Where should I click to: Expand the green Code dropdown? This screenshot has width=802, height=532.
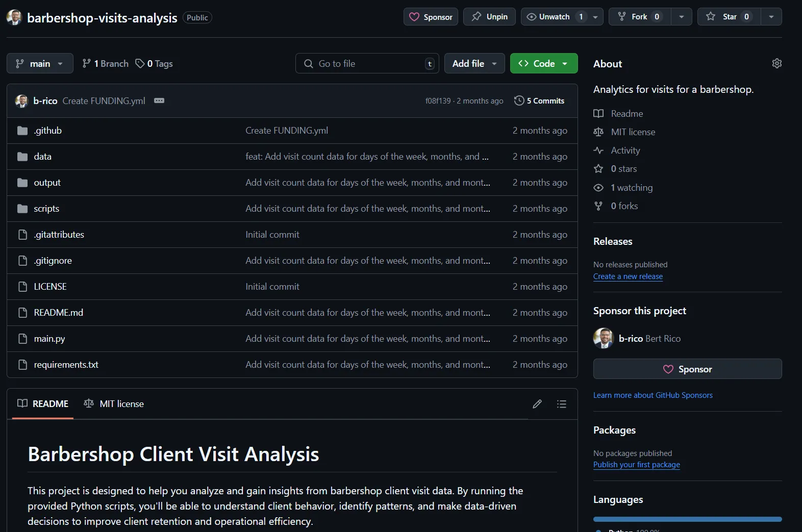point(544,63)
